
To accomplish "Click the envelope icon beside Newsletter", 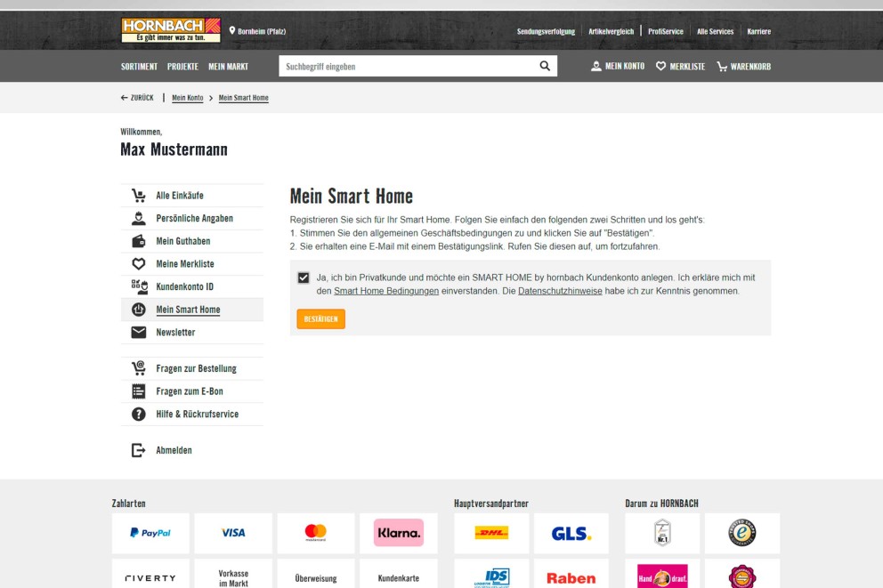I will click(x=139, y=333).
